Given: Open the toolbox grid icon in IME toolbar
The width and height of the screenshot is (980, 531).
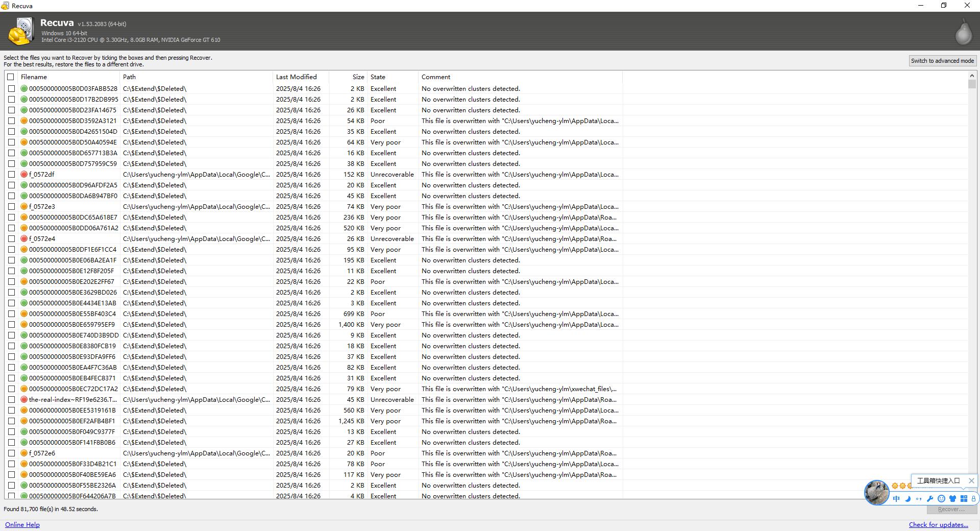Looking at the screenshot, I should coord(964,499).
